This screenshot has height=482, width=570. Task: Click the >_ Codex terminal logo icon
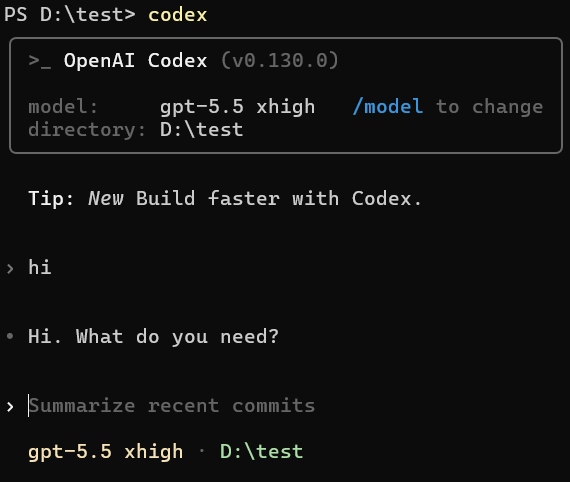pyautogui.click(x=40, y=61)
